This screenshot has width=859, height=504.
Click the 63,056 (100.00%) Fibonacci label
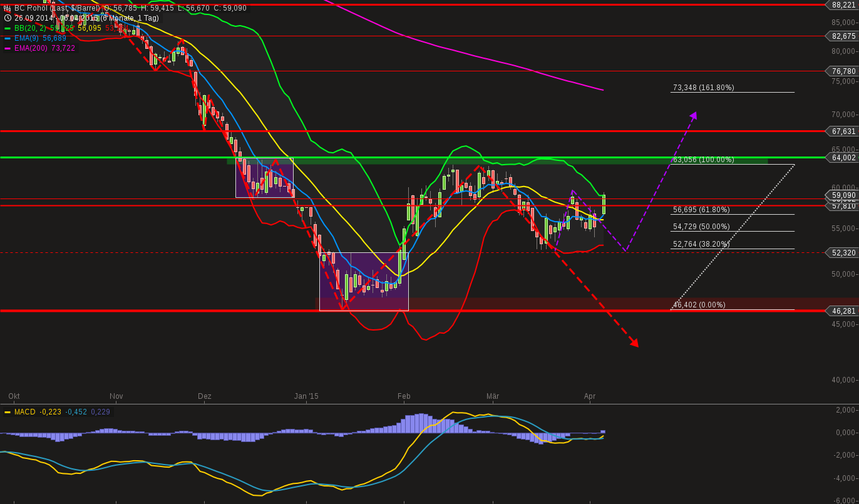704,160
